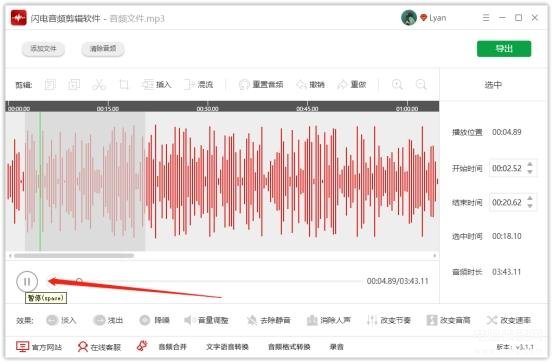Click the red plug icon in the bottom bar
Viewport: 553px width, 364px height.
tap(142, 346)
